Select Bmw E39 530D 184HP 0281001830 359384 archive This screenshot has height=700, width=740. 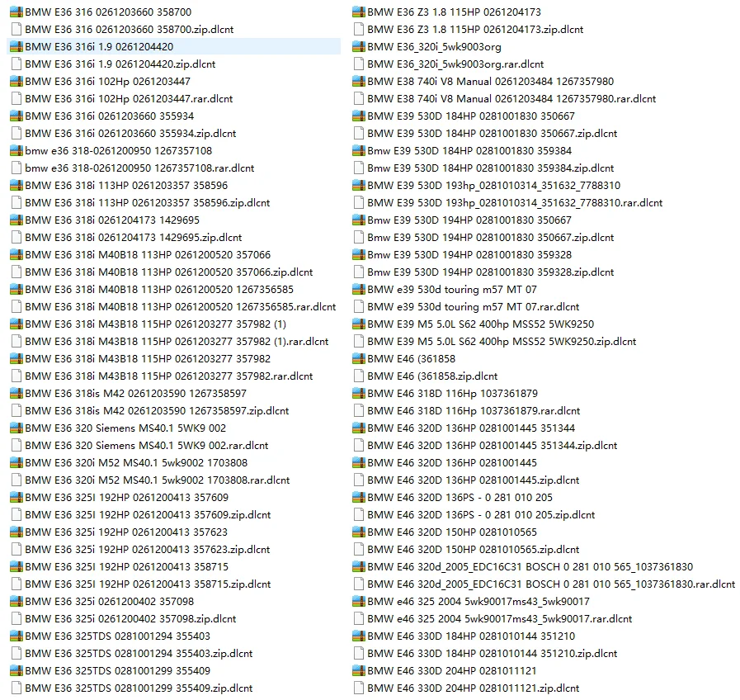463,151
